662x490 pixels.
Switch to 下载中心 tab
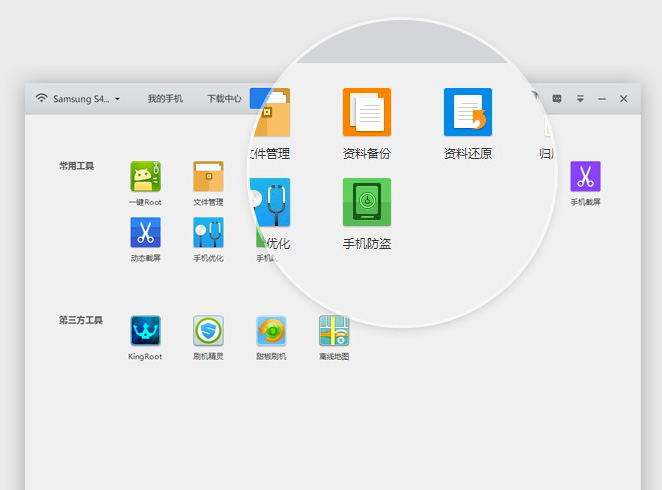point(224,99)
